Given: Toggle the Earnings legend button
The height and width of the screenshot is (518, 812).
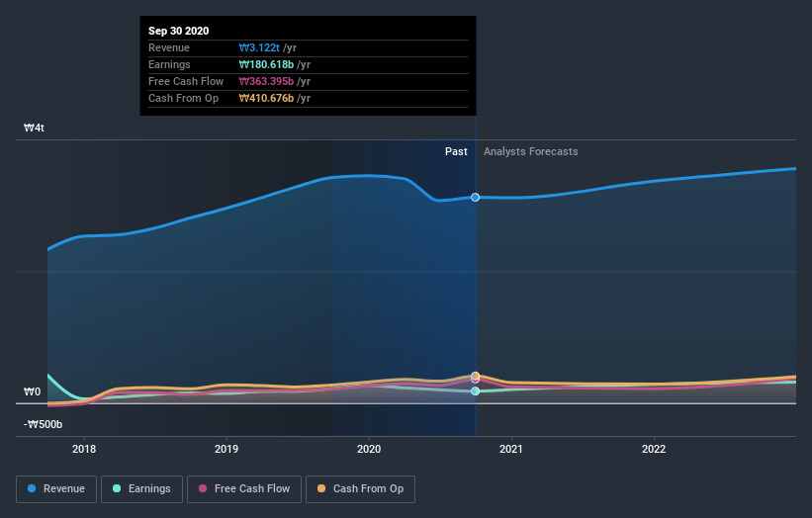Looking at the screenshot, I should [x=141, y=489].
